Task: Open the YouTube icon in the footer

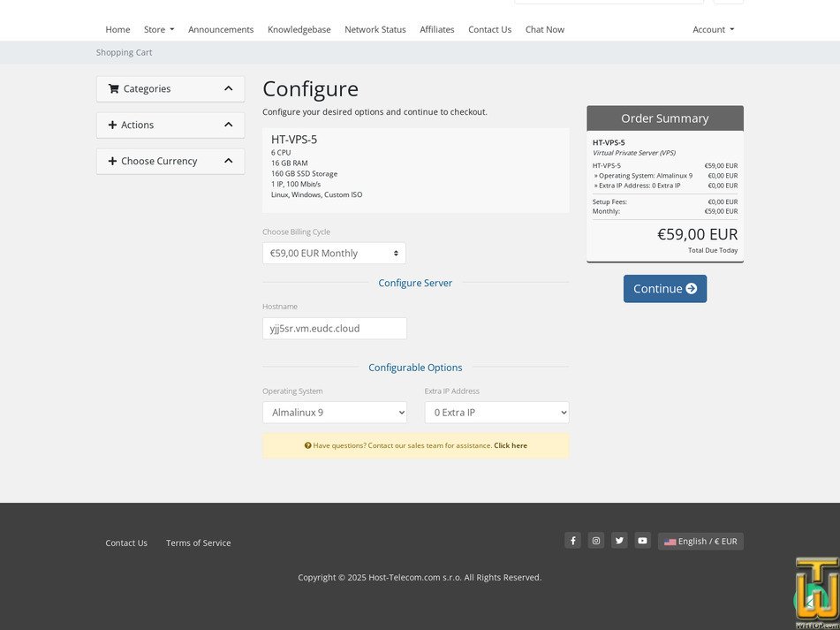Action: click(x=642, y=540)
